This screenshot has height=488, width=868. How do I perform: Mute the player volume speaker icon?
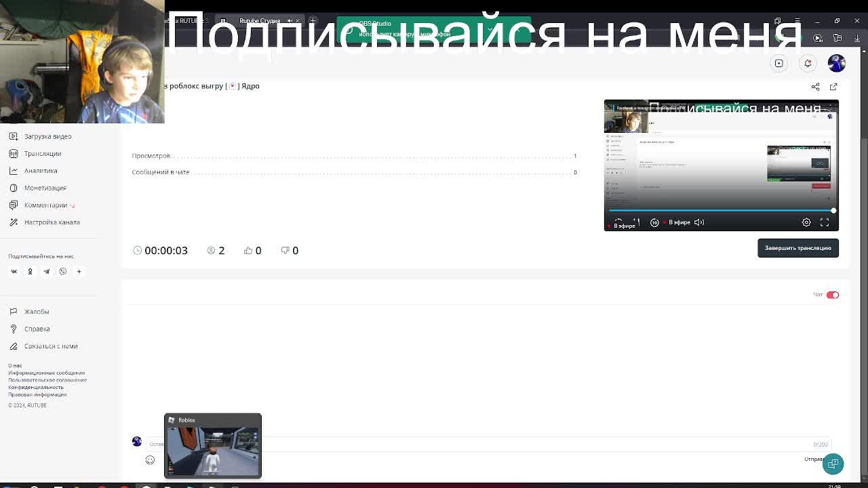point(699,222)
